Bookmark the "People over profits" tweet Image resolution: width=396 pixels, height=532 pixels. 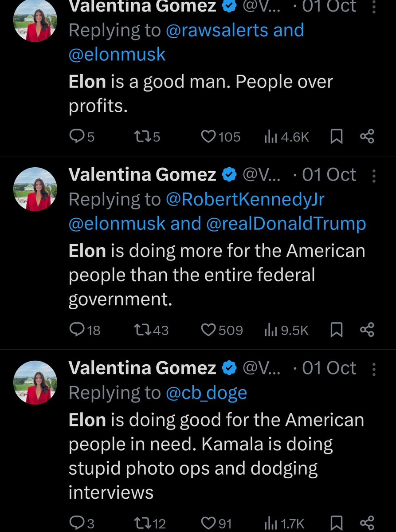pyautogui.click(x=337, y=137)
